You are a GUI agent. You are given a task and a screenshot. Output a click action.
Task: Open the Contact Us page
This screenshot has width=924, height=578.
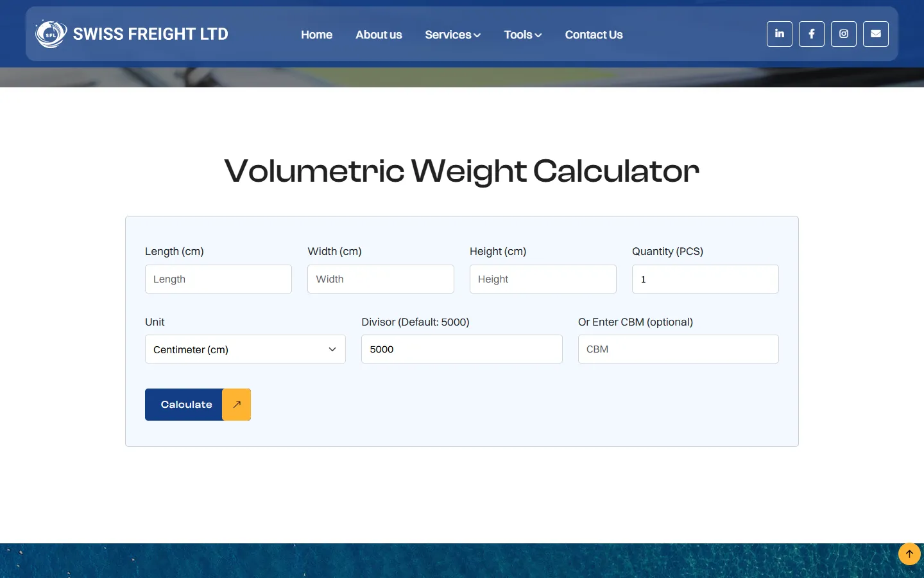594,35
